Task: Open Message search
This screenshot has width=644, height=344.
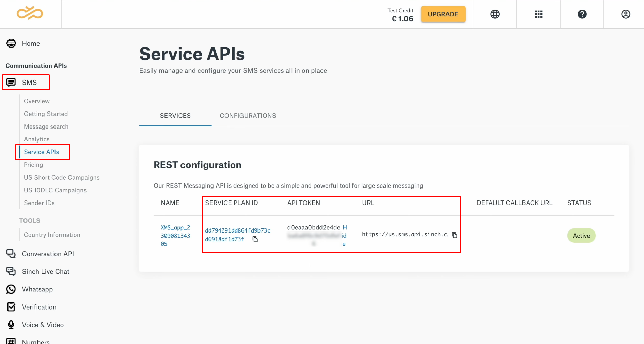Action: pos(46,126)
